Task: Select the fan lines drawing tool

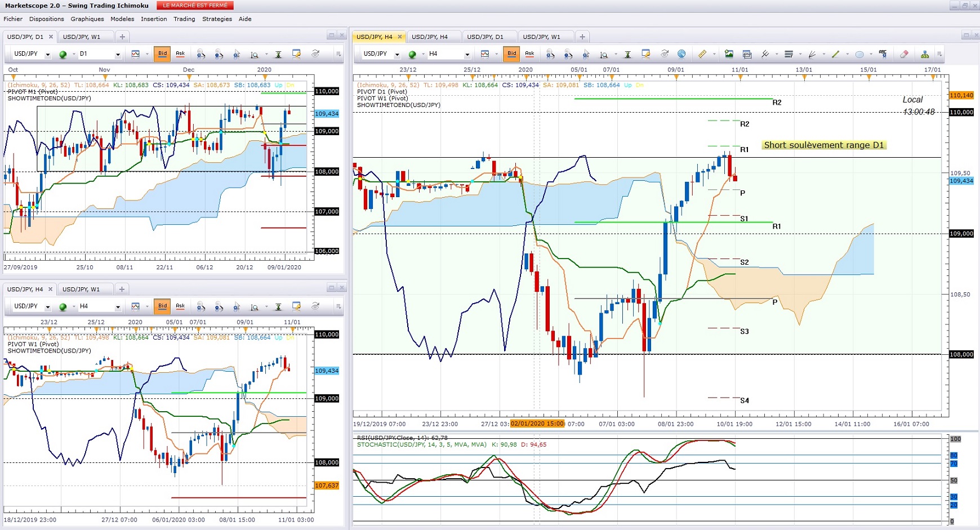Action: pyautogui.click(x=812, y=54)
